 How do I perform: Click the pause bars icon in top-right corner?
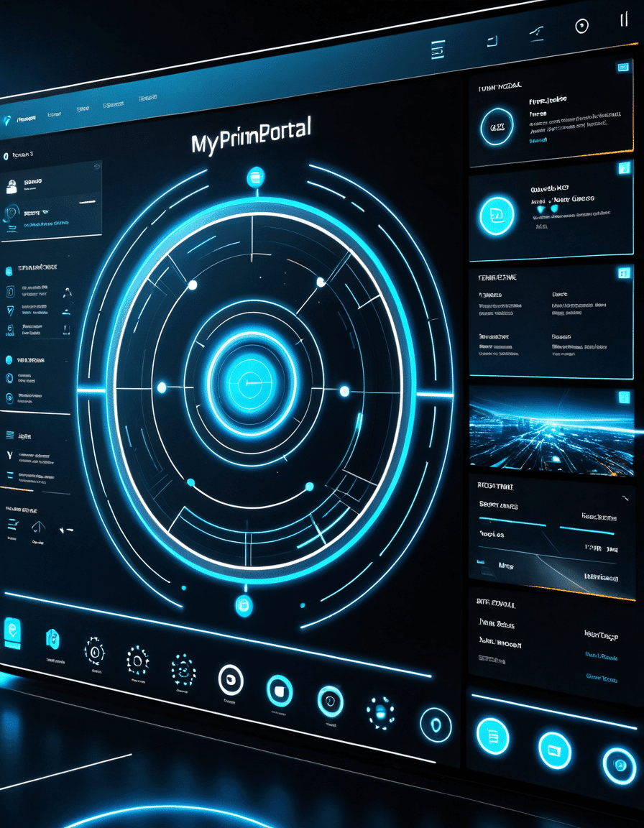(624, 19)
